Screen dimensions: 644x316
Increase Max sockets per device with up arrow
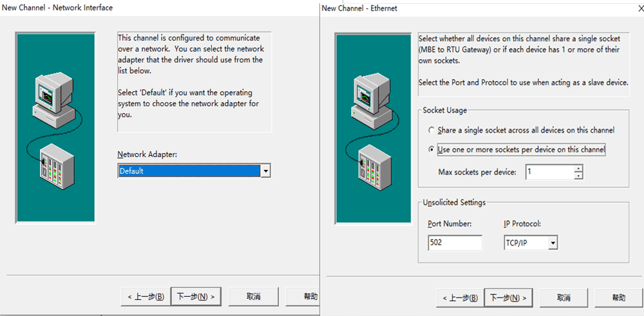click(x=578, y=169)
